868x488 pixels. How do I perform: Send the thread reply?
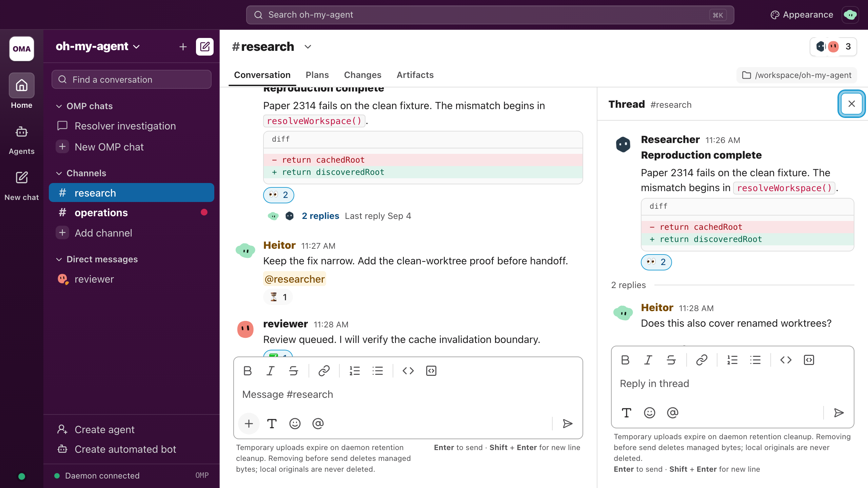click(x=839, y=413)
